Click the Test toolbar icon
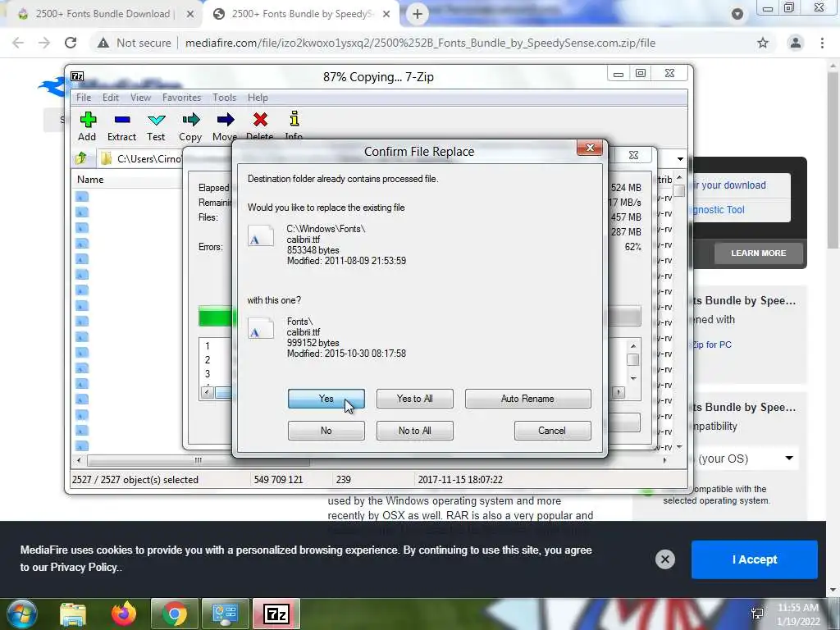840x630 pixels. pos(157,120)
